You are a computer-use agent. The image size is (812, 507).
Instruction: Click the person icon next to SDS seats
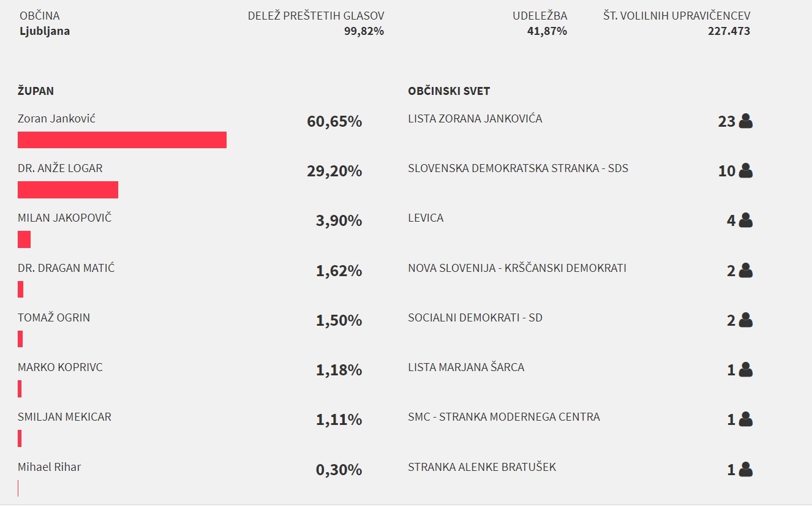pyautogui.click(x=745, y=171)
